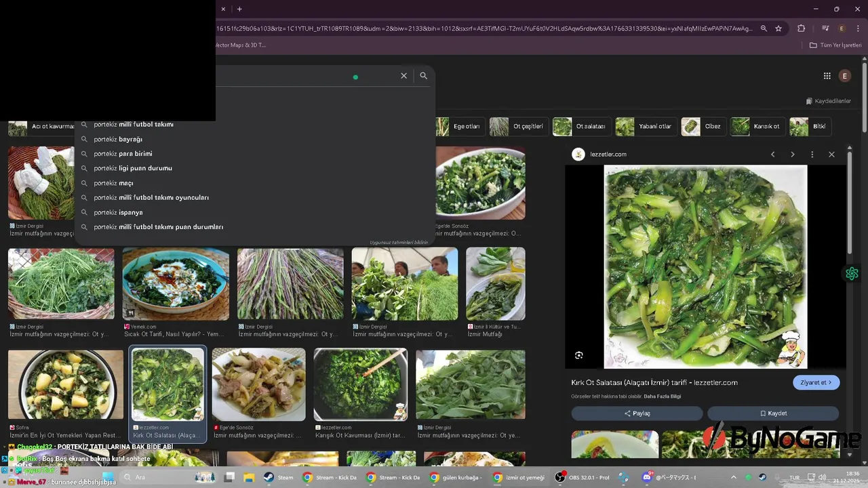Click the Paylaş share button
The width and height of the screenshot is (868, 488).
[x=637, y=413]
